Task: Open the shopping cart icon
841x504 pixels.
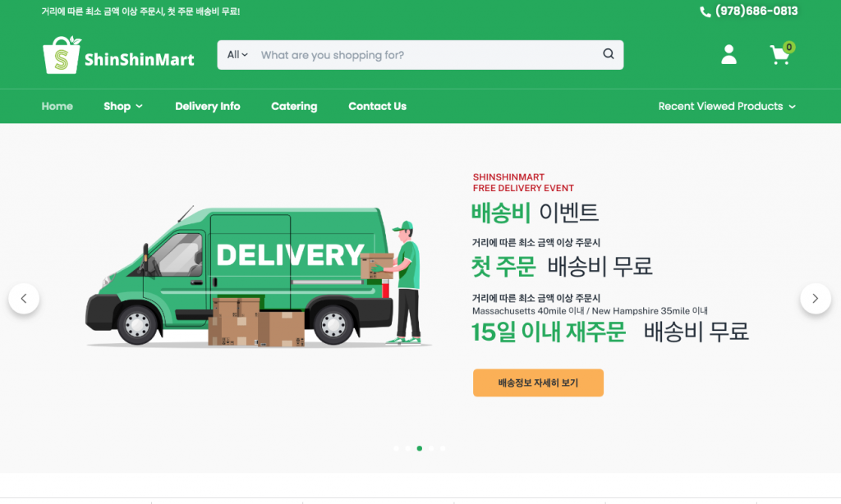Action: tap(782, 53)
